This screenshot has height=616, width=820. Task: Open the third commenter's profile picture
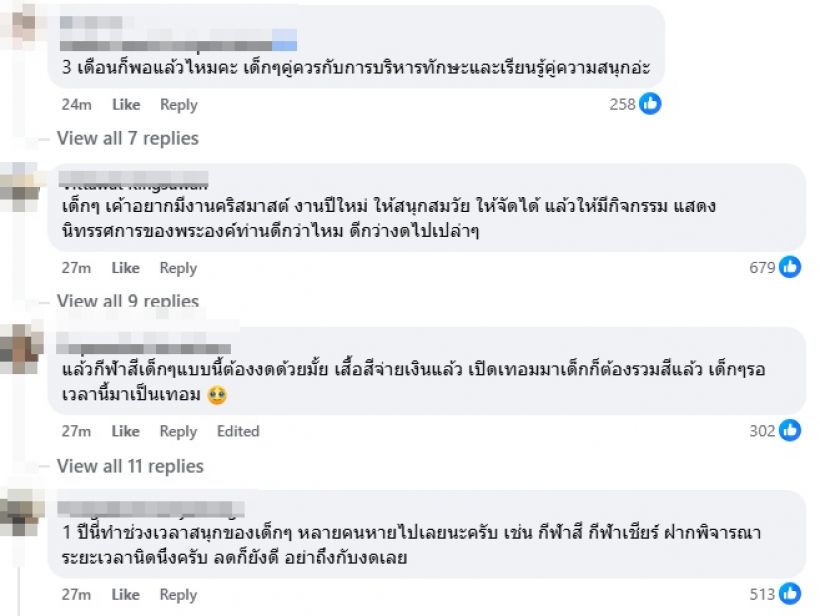click(x=22, y=346)
